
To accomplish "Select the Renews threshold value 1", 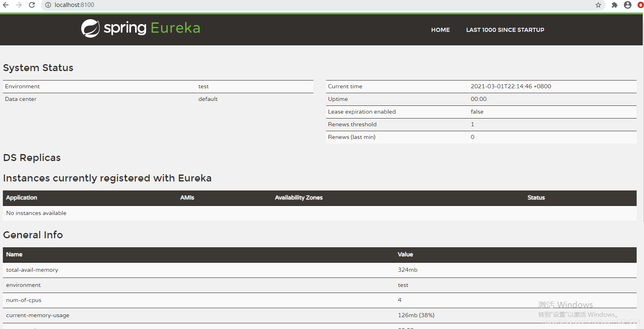I will tap(473, 124).
